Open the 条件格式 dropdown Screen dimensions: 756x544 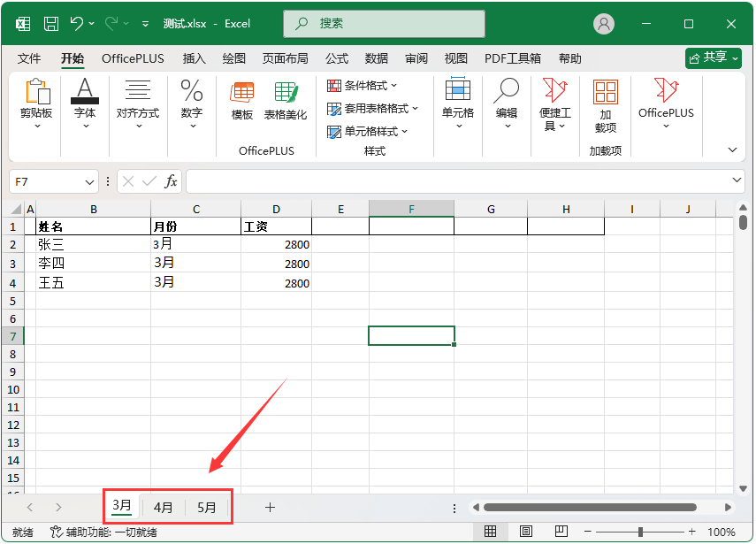click(361, 85)
